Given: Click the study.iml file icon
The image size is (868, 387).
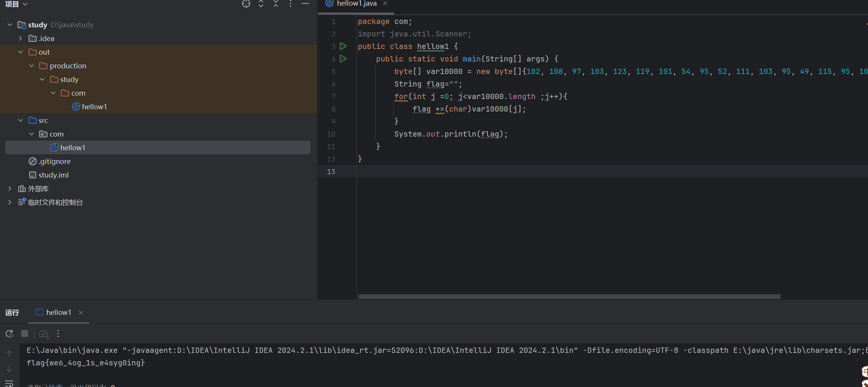Looking at the screenshot, I should point(33,175).
